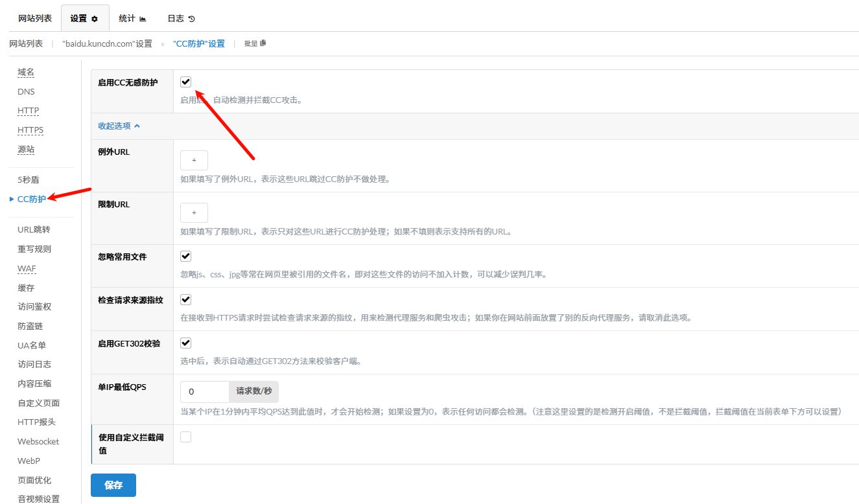Viewport: 859px width, 504px height.
Task: Open 自定义页面 in the sidebar
Action: click(x=39, y=403)
